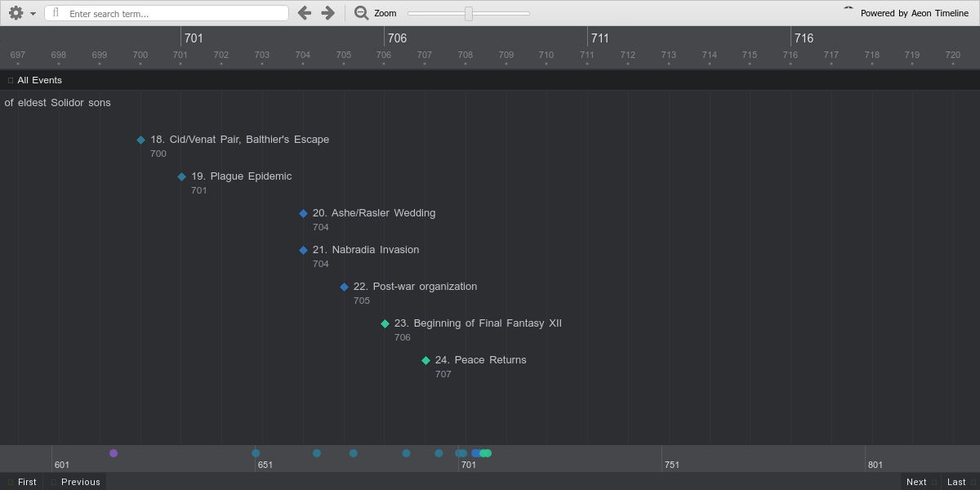Screen dimensions: 980x490
Task: Click the 651 label on overview bar
Action: tap(265, 465)
